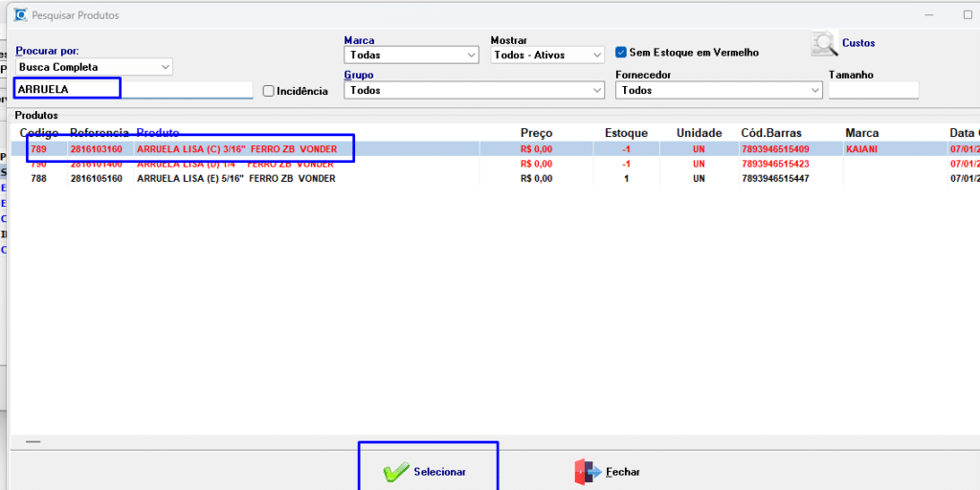Click the search field containing ARRUELA

pos(134,89)
